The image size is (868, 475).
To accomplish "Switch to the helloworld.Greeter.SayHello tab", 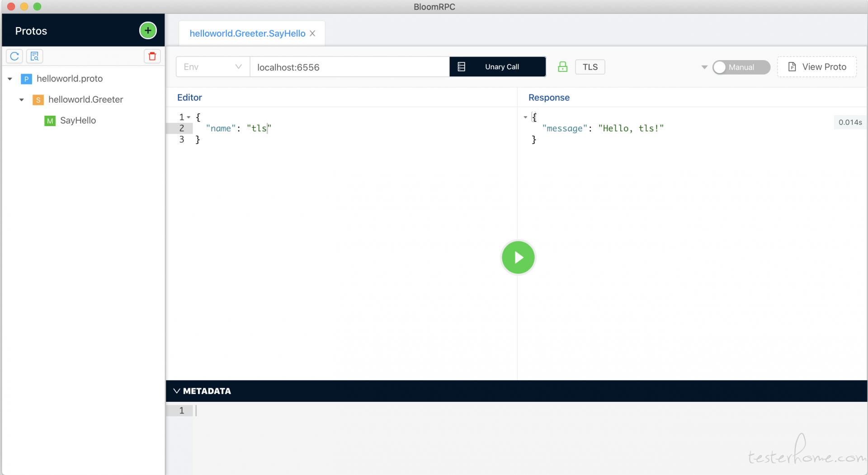I will 247,33.
